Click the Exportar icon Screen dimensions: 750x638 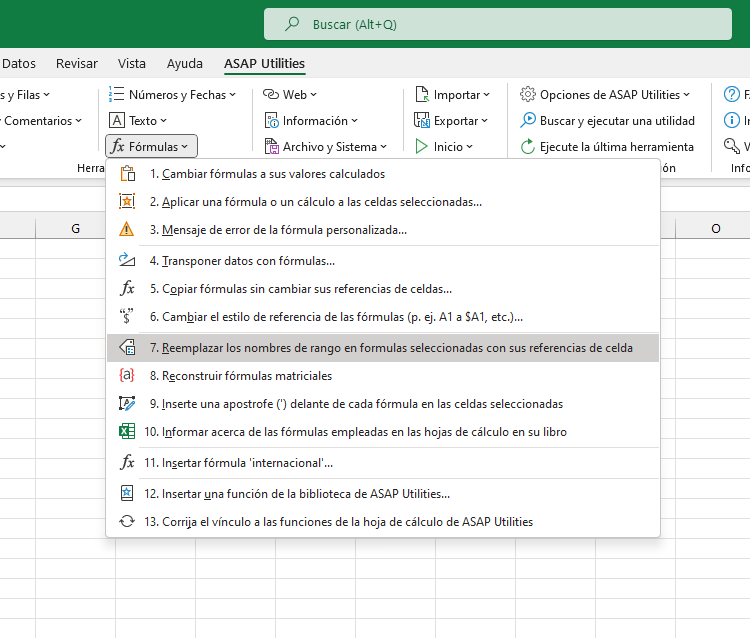[x=422, y=120]
